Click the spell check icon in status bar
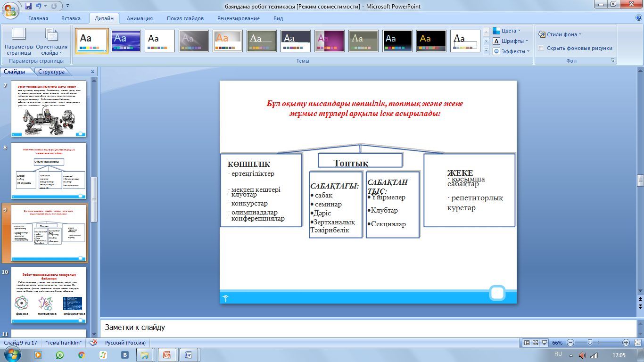The width and height of the screenshot is (644, 362). pyautogui.click(x=94, y=343)
